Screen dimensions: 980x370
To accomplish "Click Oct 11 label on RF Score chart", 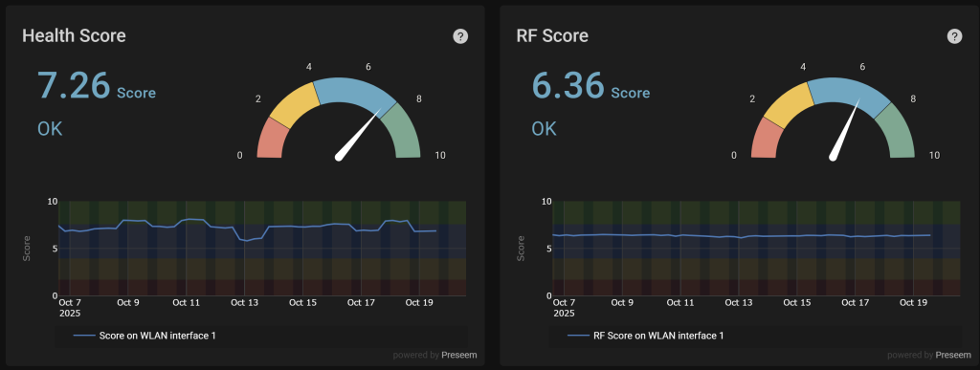I will 680,303.
